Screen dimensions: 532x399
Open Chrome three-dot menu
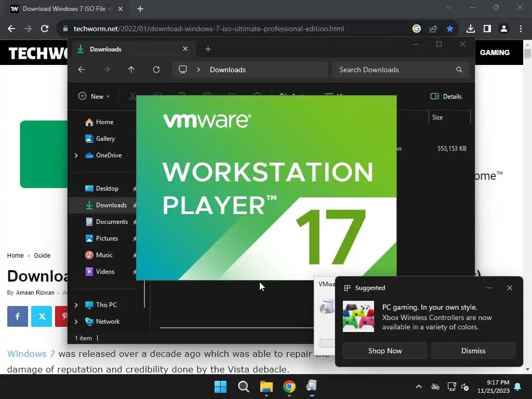pos(521,29)
